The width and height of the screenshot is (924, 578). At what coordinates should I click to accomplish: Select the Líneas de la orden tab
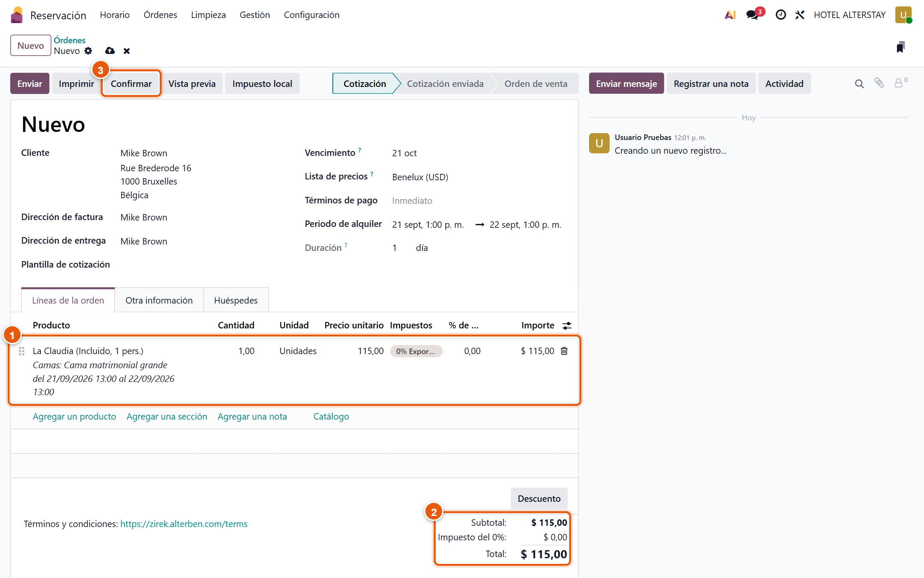(x=68, y=300)
